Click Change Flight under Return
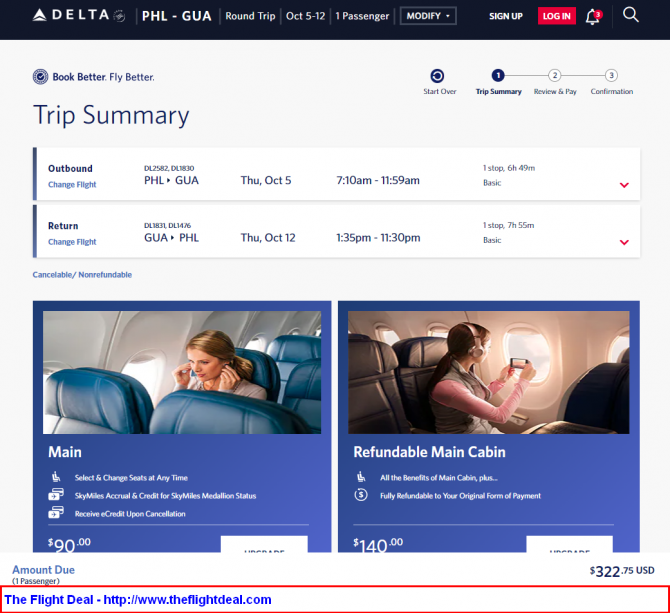The width and height of the screenshot is (670, 613). tap(72, 242)
